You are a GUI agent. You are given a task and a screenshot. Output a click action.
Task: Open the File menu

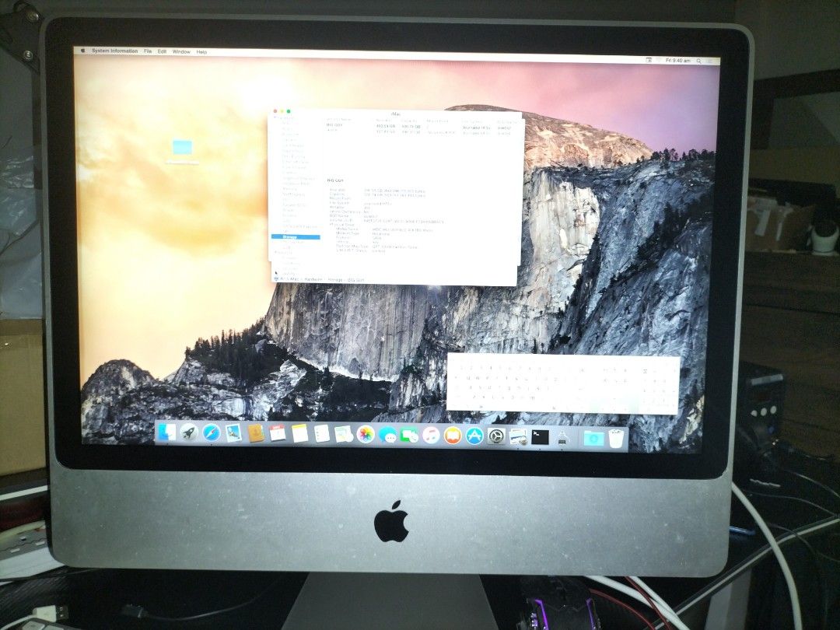tap(148, 51)
